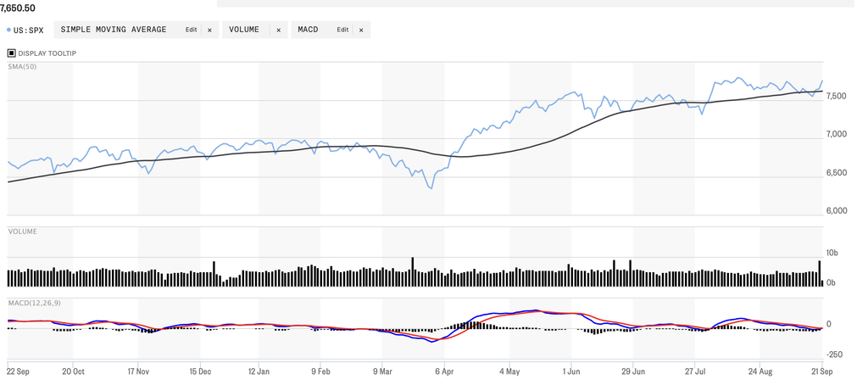Click the 15 Dec date marker

tap(200, 371)
